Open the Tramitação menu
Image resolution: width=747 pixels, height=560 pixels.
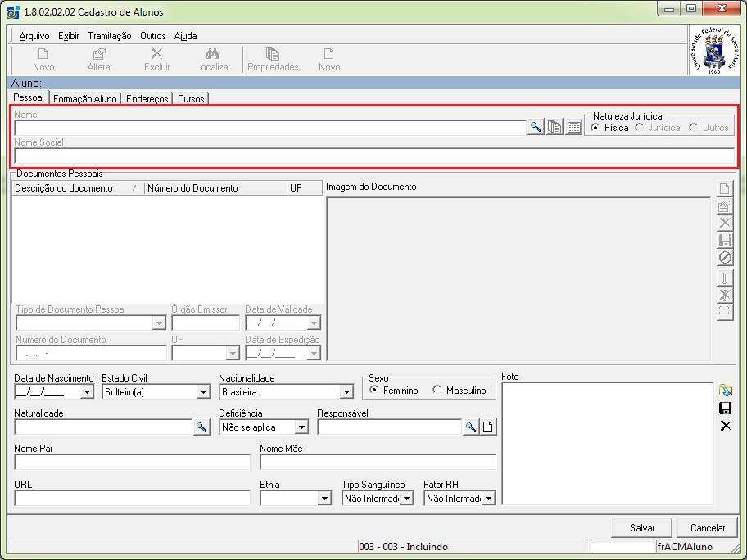tap(109, 36)
